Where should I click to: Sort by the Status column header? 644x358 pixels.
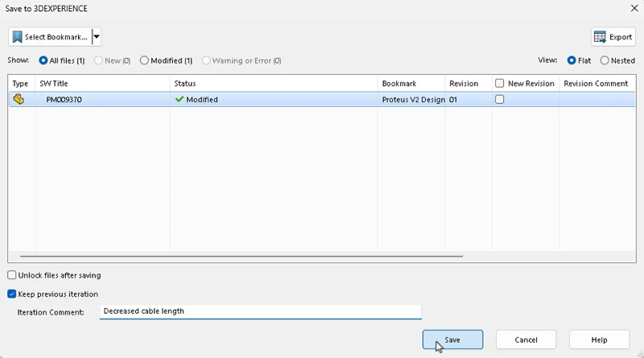(274, 84)
